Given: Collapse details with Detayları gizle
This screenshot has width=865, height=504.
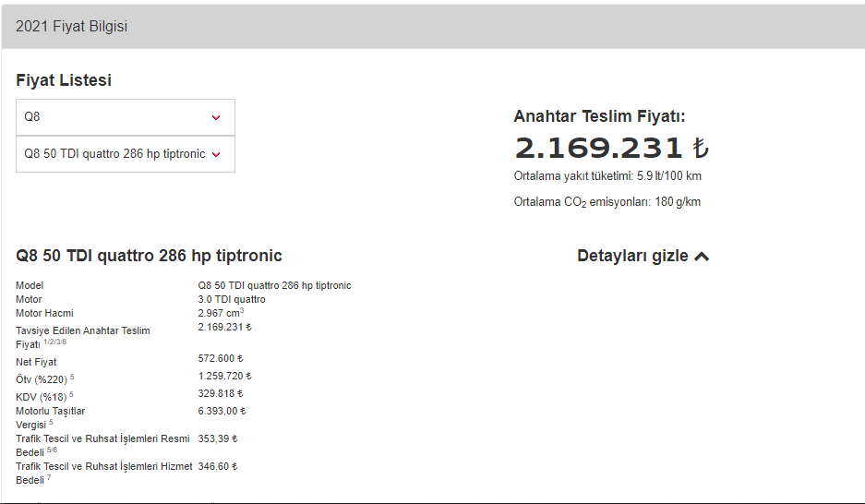Looking at the screenshot, I should click(x=643, y=256).
